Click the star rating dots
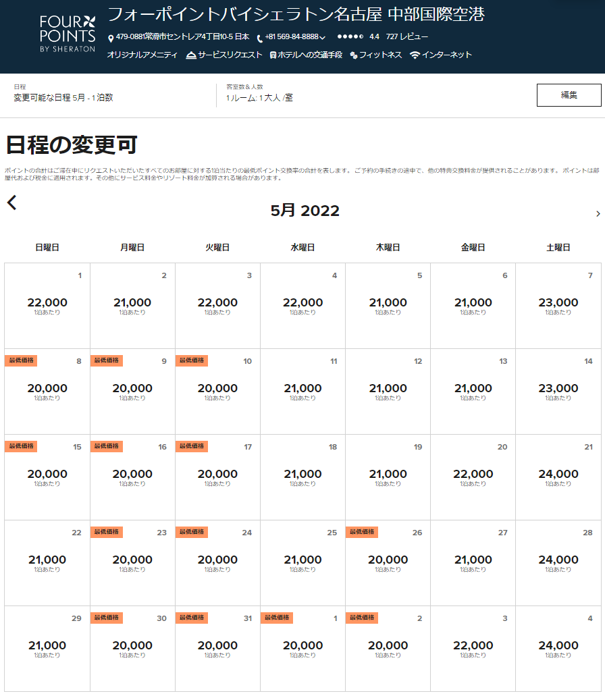 [350, 37]
